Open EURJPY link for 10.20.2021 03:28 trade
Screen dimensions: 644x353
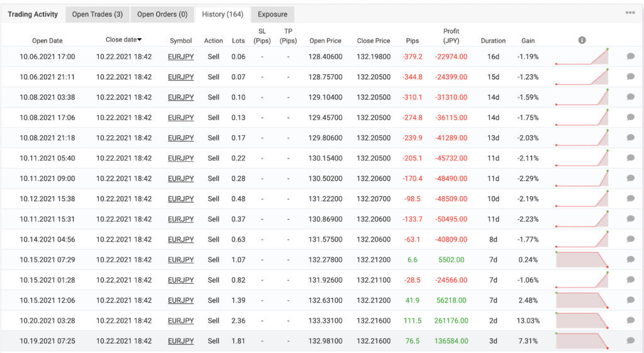[180, 320]
